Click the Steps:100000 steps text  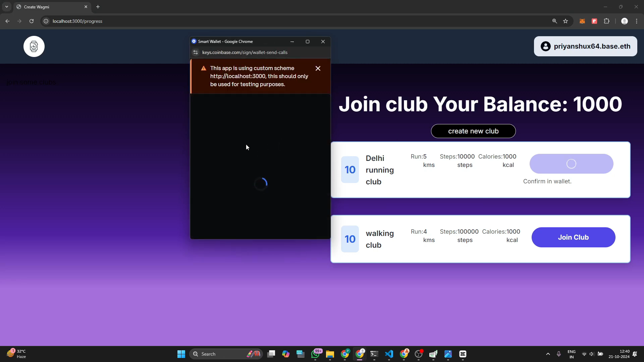[x=459, y=236]
